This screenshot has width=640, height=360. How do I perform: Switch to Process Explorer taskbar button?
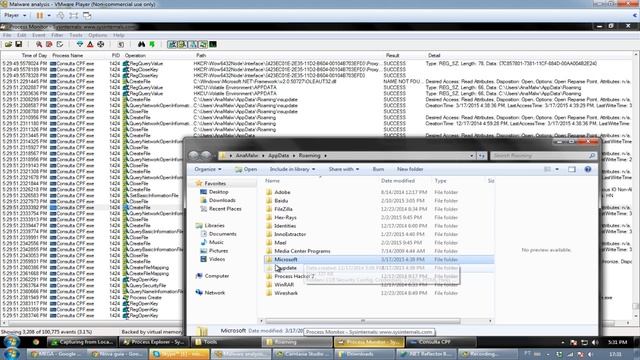tap(154, 342)
